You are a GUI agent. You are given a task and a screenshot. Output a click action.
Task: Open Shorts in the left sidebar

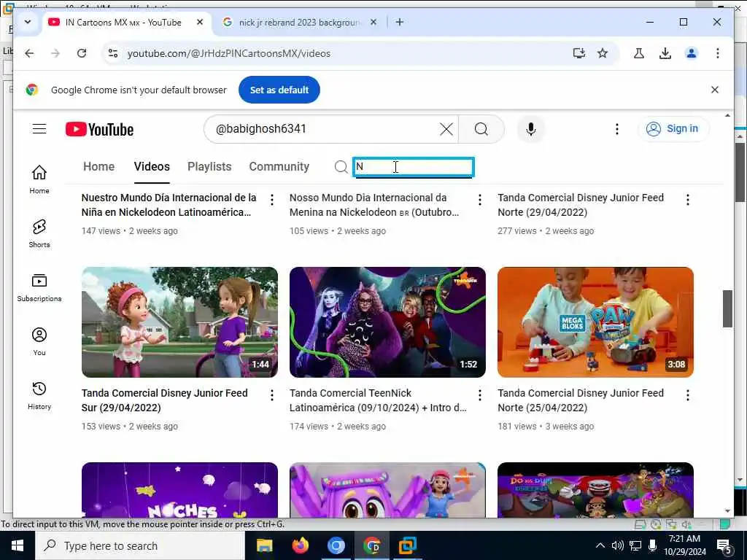point(39,233)
